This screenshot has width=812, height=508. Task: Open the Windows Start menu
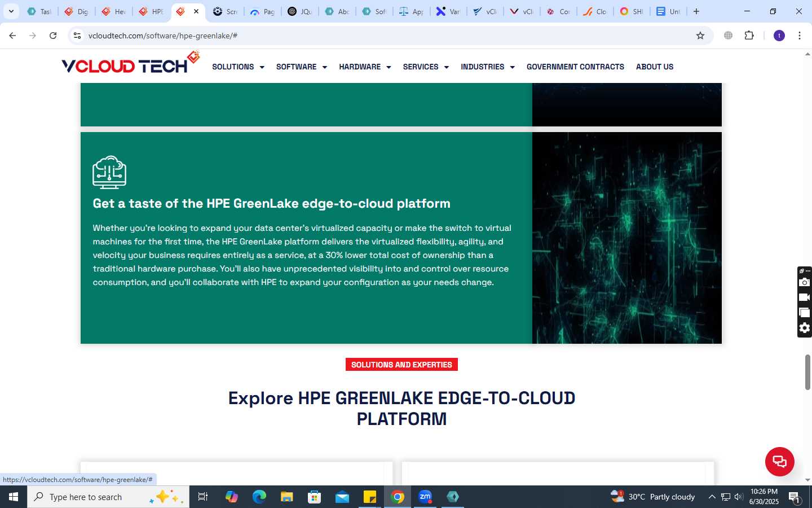[x=14, y=497]
